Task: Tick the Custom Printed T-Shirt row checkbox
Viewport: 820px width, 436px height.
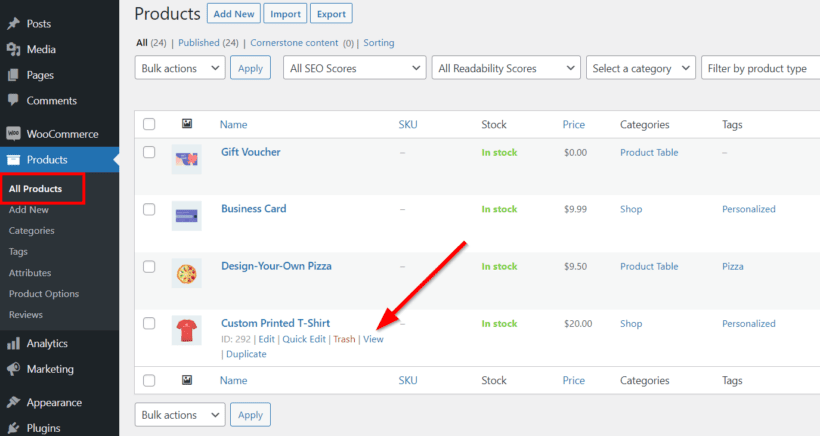Action: [149, 323]
